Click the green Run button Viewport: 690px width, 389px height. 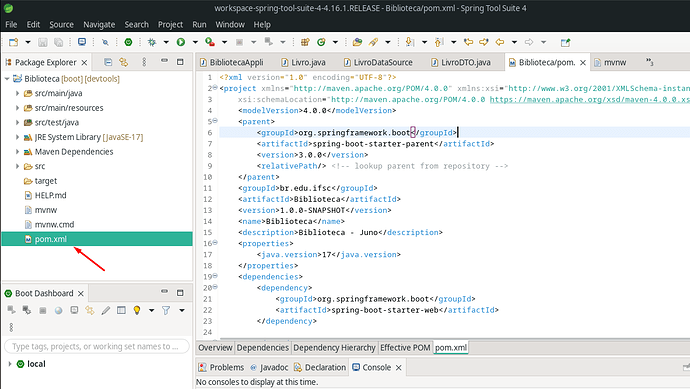coord(181,42)
